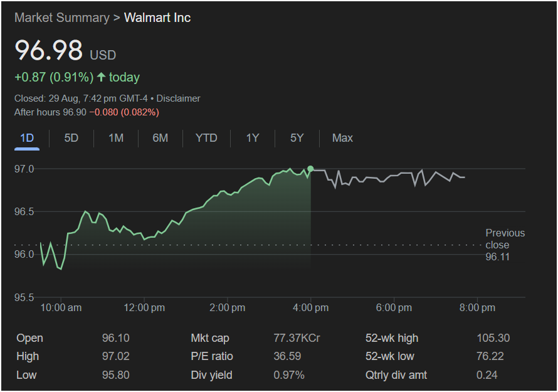Click the Qtrly div amt value 0.24

coord(487,375)
